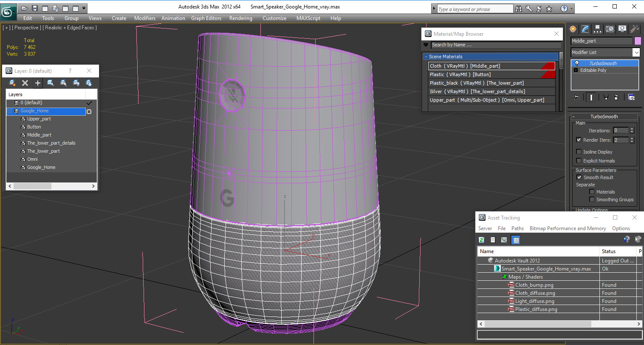644x345 pixels.
Task: Click Iterations spinner up arrow
Action: coord(632,129)
